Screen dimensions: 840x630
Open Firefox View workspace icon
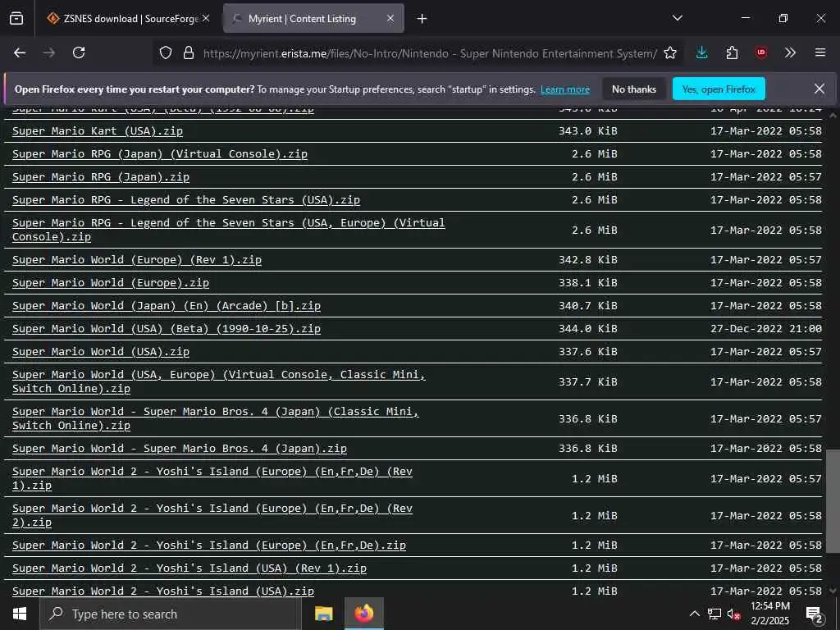pos(16,19)
